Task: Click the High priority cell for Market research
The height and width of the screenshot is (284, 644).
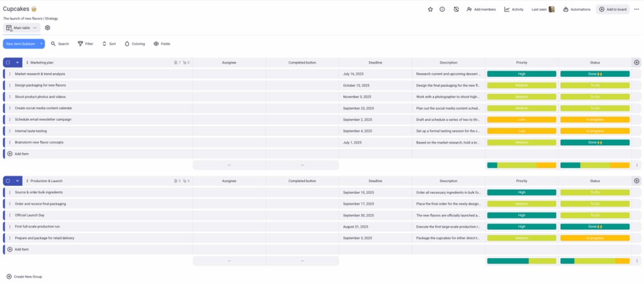Action: (x=521, y=74)
